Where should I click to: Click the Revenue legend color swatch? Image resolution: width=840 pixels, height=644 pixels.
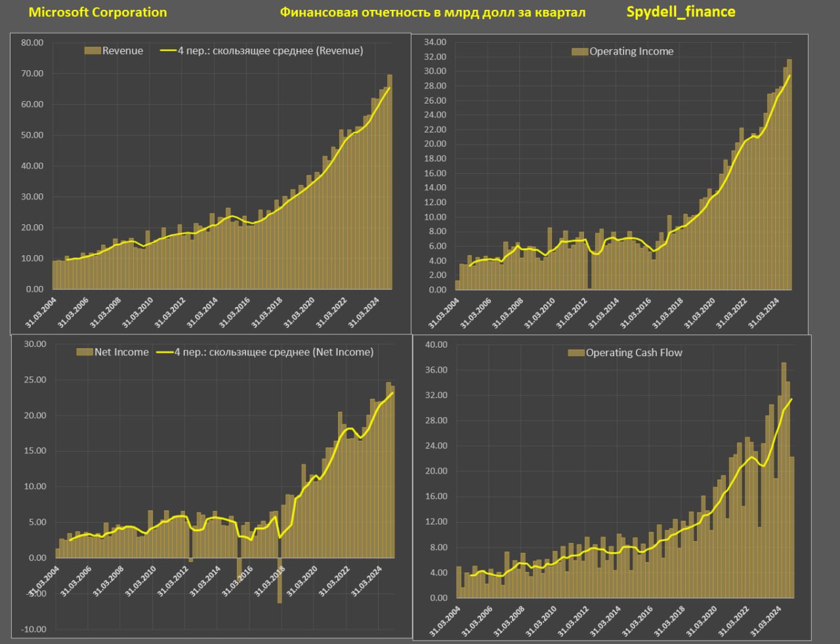pos(93,51)
